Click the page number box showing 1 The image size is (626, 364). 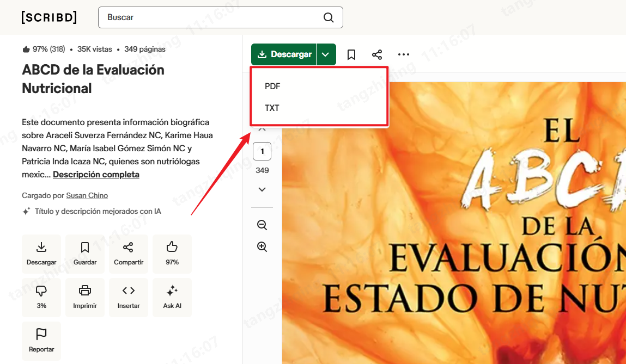pyautogui.click(x=262, y=151)
